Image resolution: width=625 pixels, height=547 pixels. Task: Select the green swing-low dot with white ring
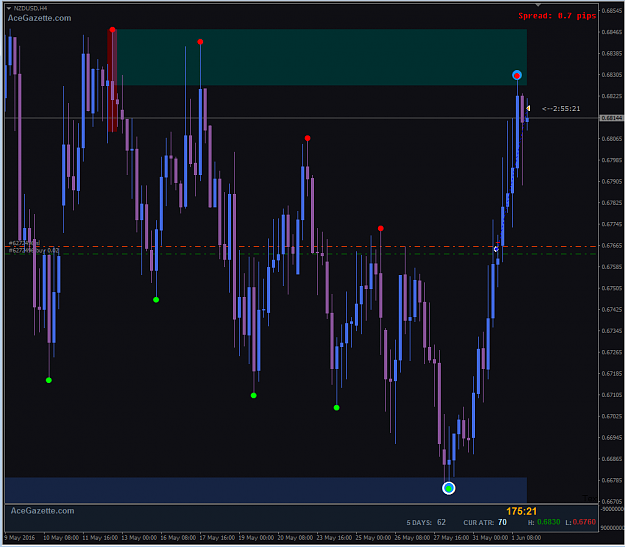(x=449, y=488)
